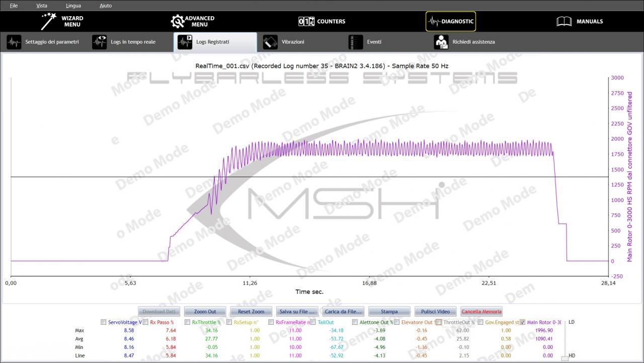The height and width of the screenshot is (363, 644).
Task: Open the Lingua menu
Action: coord(73,6)
